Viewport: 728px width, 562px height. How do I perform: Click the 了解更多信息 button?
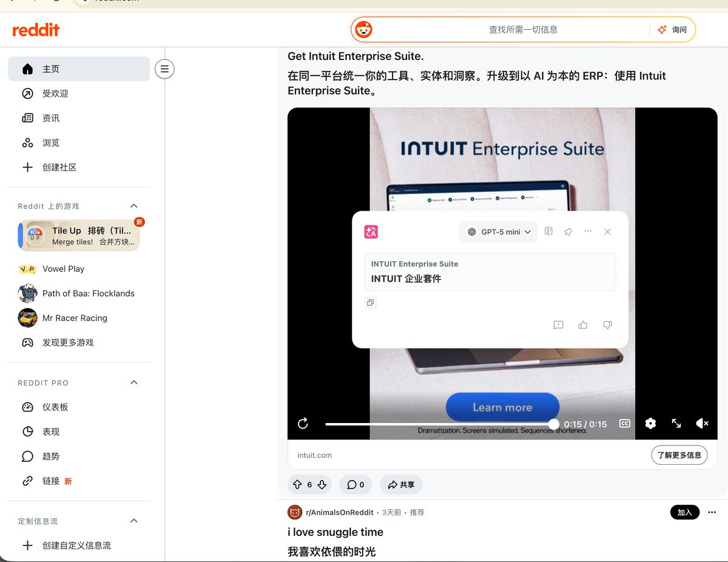tap(679, 455)
